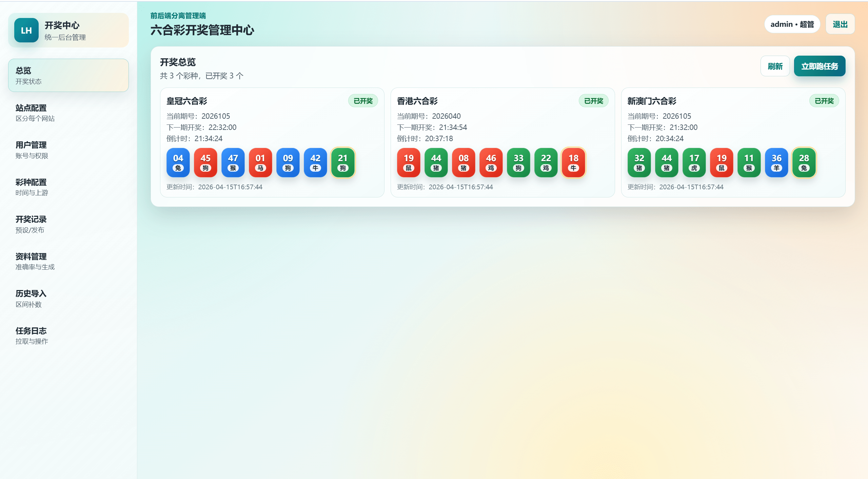Screen dimensions: 868x479
Task: Navigate to 资料管理
Action: (68, 261)
